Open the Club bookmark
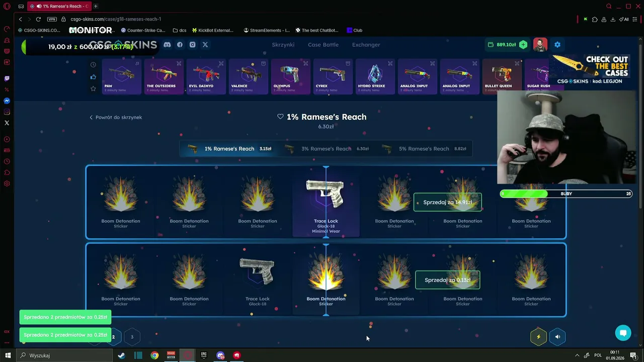Screen dimensions: 644x362 tap(355, 30)
